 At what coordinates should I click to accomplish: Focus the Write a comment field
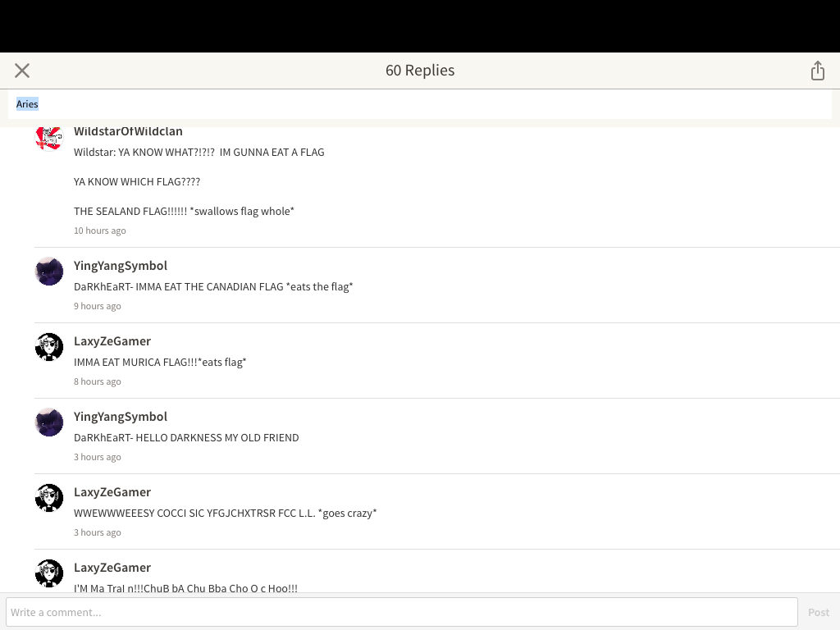tap(402, 612)
